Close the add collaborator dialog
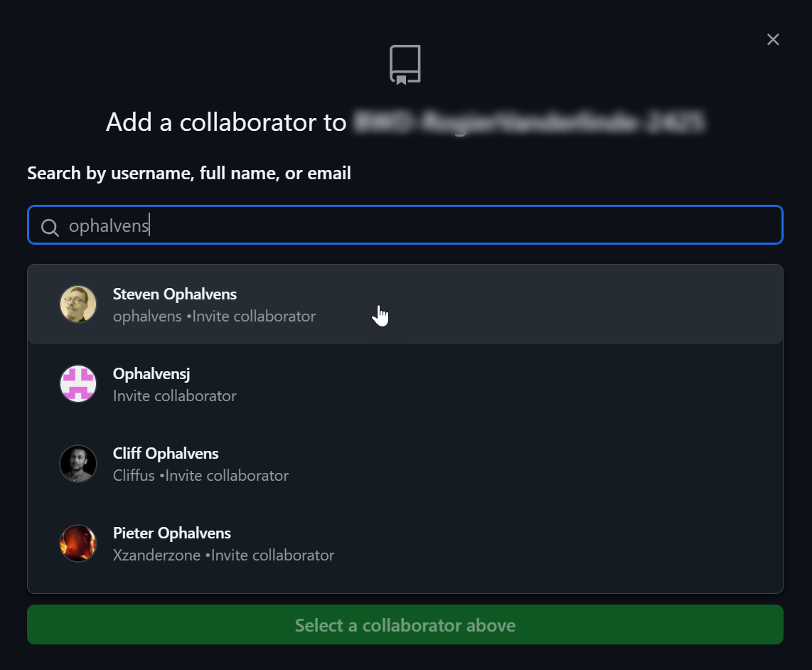Image resolution: width=812 pixels, height=670 pixels. [773, 39]
